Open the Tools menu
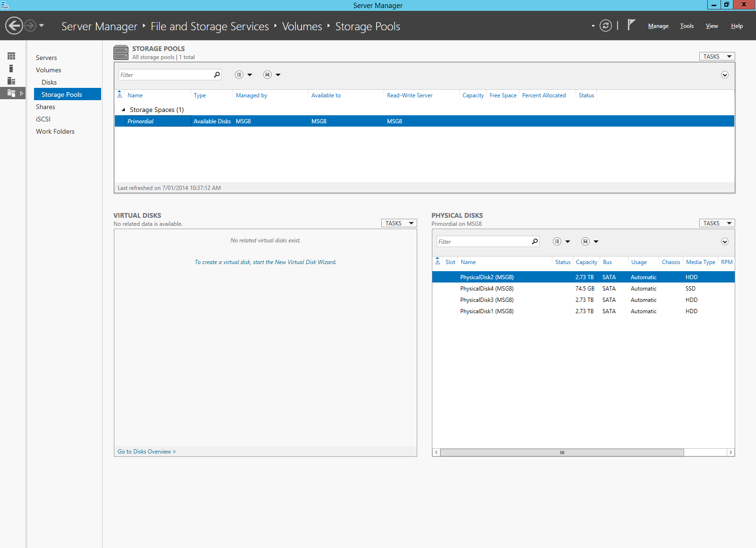Viewport: 756px width, 548px height. pyautogui.click(x=687, y=26)
